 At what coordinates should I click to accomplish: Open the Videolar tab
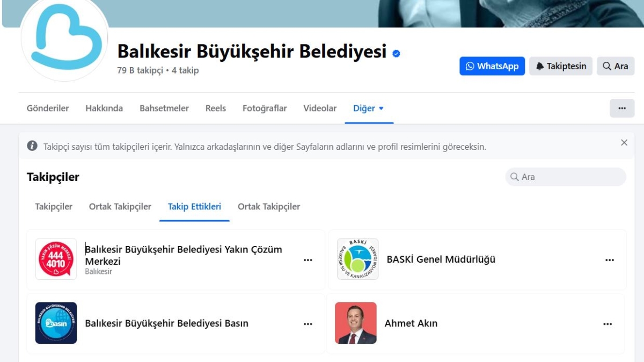(x=320, y=108)
